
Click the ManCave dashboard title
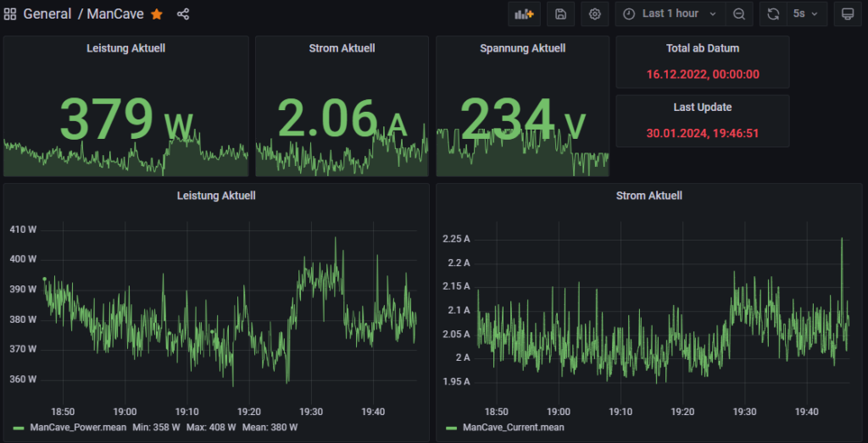115,14
